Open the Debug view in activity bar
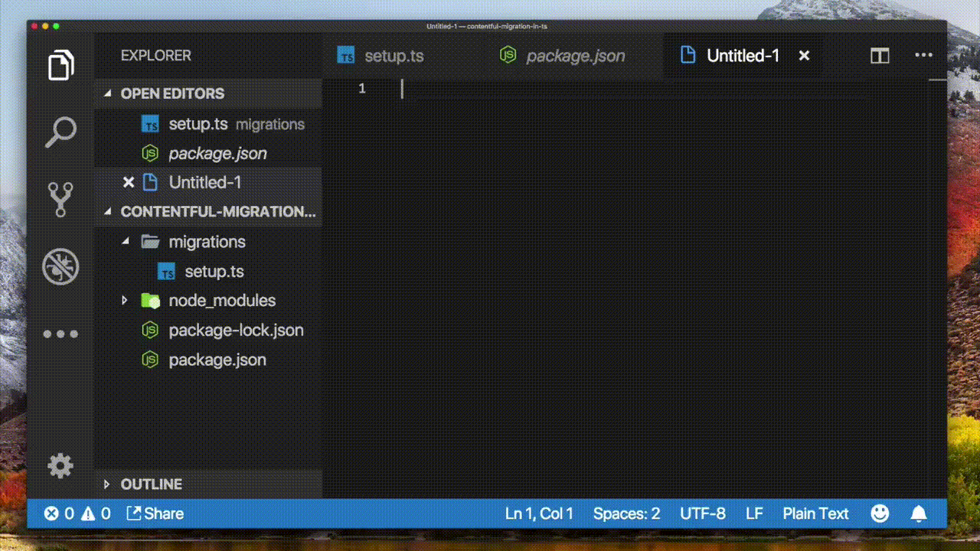Screen dimensions: 980x551 60,266
